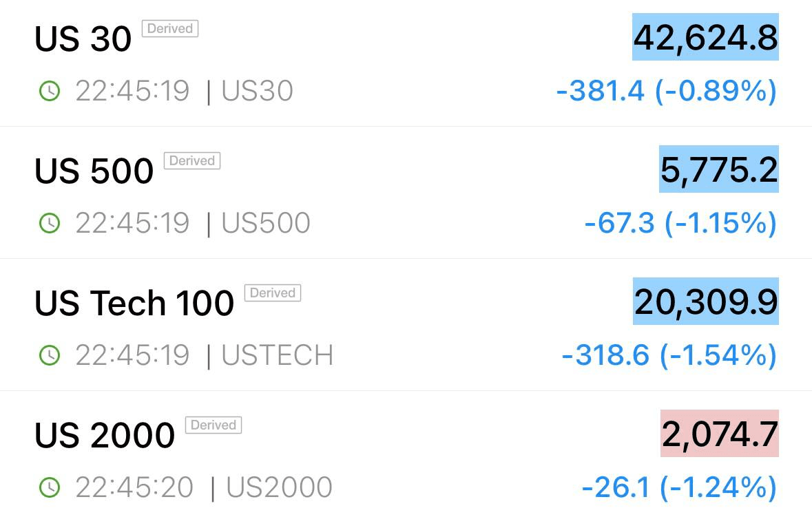Select the price 20,309.9
The image size is (812, 517).
(x=706, y=302)
